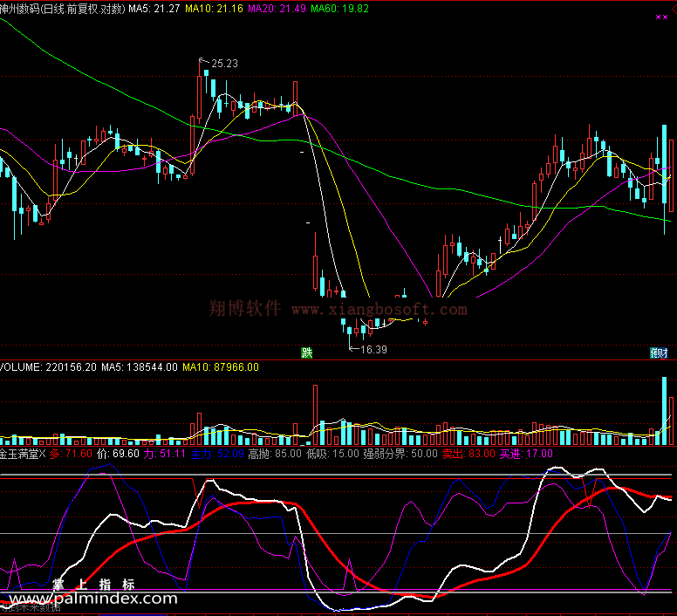Click the 价: 69.60 value
Screen dimensions: 677x616
pyautogui.click(x=119, y=454)
